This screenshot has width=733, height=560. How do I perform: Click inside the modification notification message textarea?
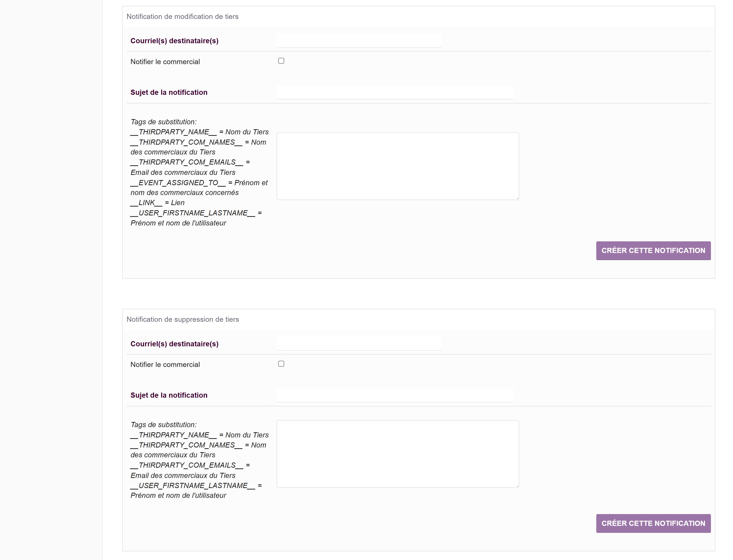point(397,166)
